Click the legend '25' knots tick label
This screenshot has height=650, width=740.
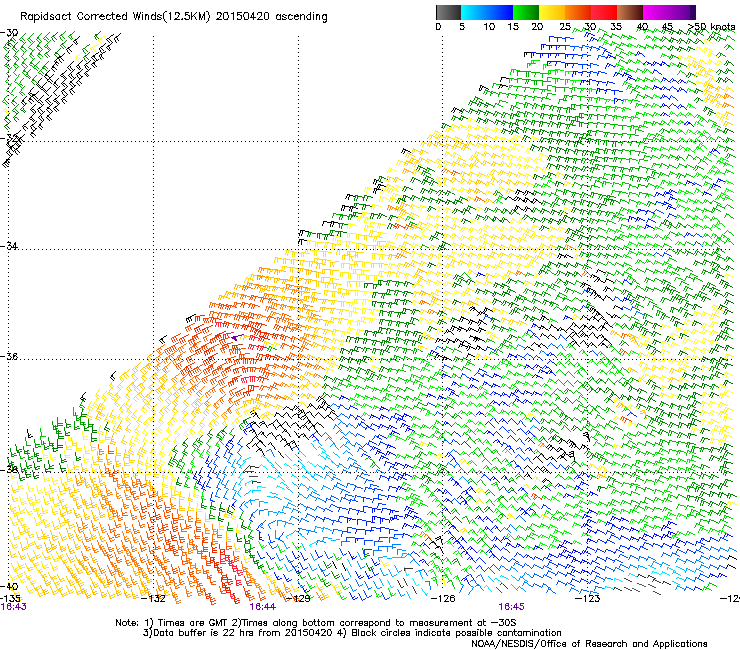pyautogui.click(x=564, y=27)
